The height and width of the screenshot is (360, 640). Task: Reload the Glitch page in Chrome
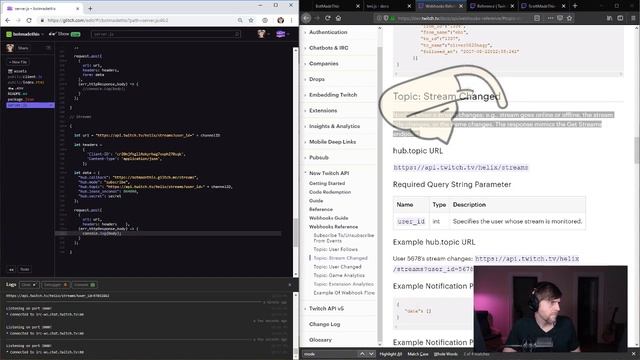pos(29,20)
